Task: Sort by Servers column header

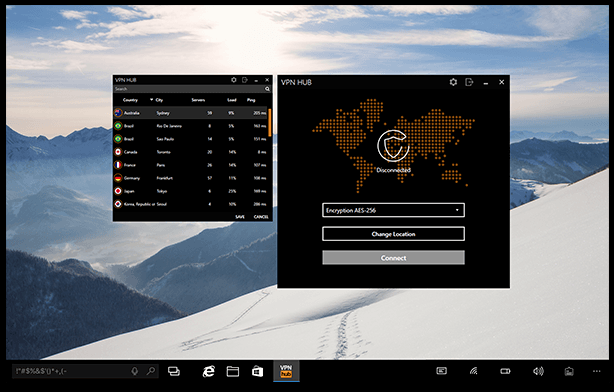Action: click(198, 100)
